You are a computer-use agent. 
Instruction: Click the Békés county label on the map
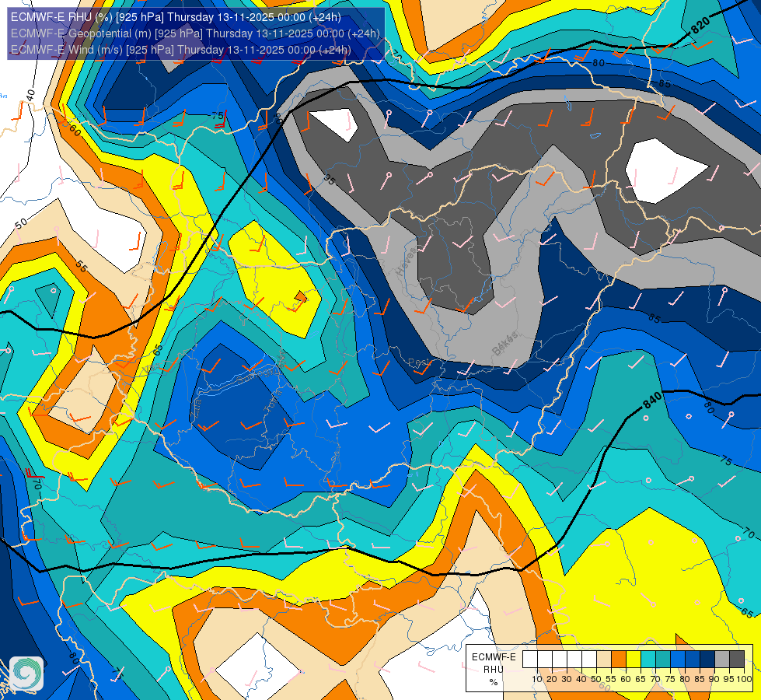[x=504, y=344]
